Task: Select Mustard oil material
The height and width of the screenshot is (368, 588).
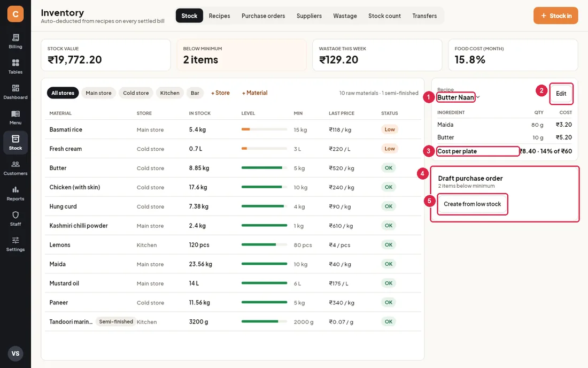Action: tap(64, 283)
